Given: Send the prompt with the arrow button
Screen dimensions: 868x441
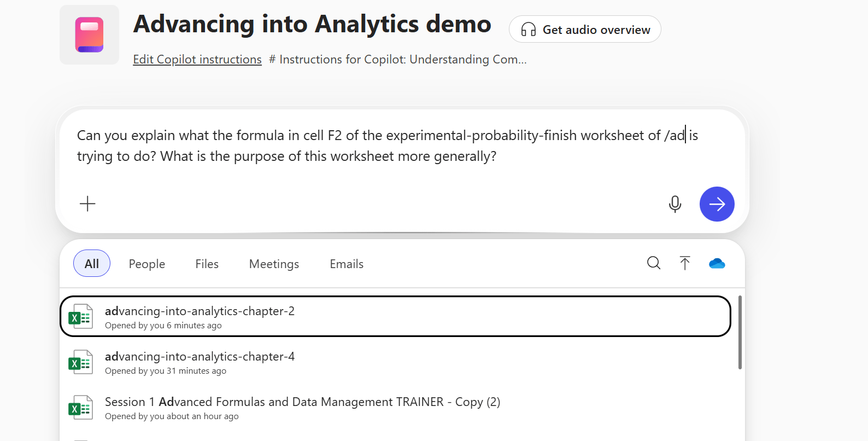Looking at the screenshot, I should [x=717, y=204].
